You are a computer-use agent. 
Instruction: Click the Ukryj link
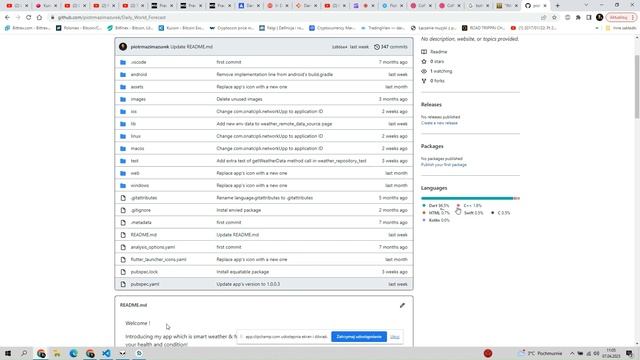[x=395, y=337]
